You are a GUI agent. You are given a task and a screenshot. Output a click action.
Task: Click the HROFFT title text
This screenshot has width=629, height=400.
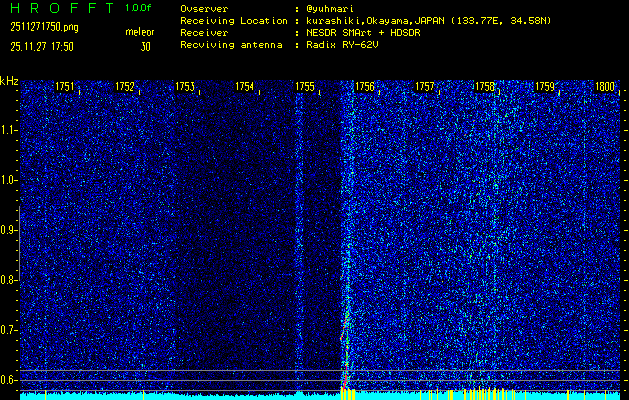coord(62,8)
